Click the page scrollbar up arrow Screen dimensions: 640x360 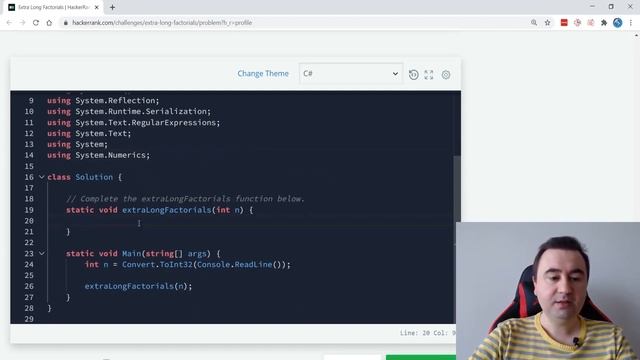(x=636, y=36)
